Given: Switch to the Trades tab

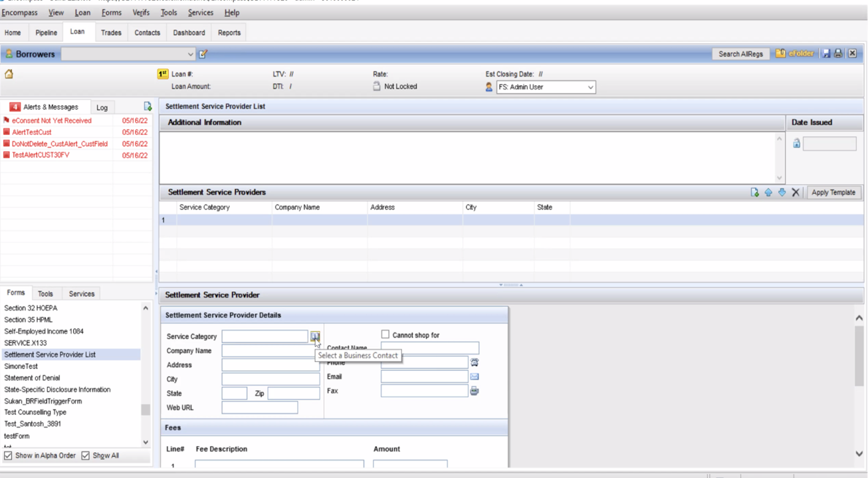Looking at the screenshot, I should click(111, 33).
